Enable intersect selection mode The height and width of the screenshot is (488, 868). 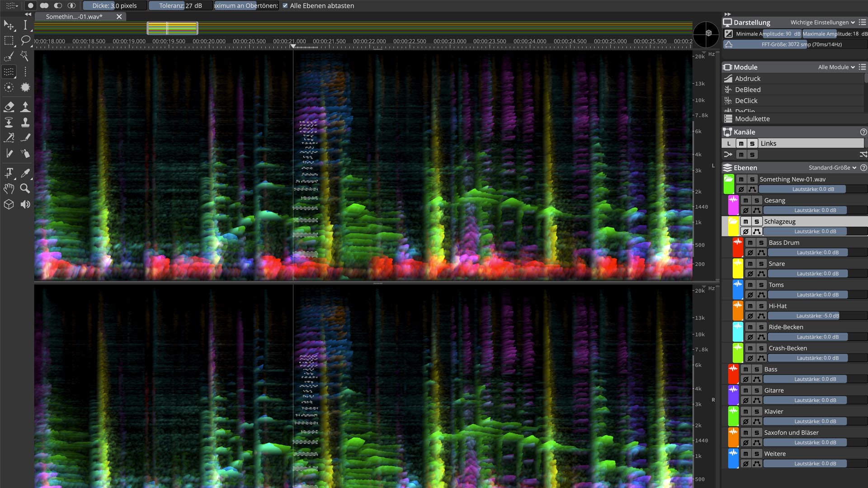click(71, 5)
